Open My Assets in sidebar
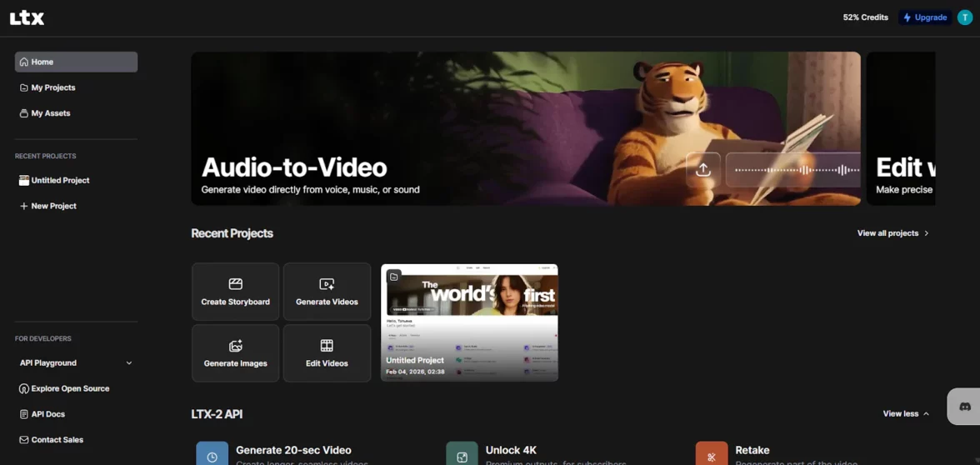 (51, 113)
